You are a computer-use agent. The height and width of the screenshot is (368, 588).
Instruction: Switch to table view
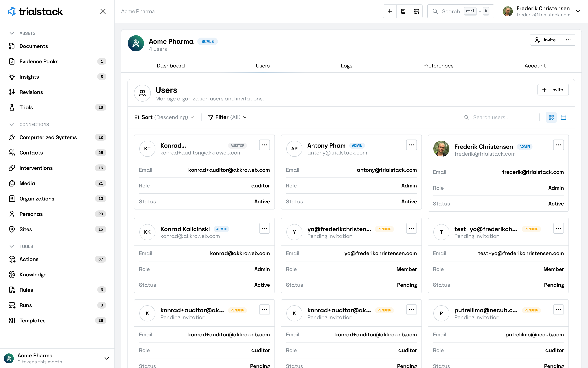[563, 117]
